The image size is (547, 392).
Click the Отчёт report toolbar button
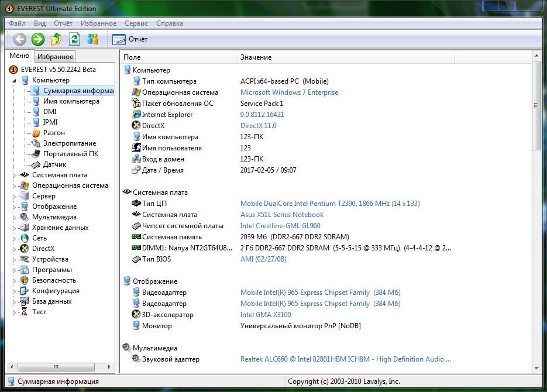(130, 39)
